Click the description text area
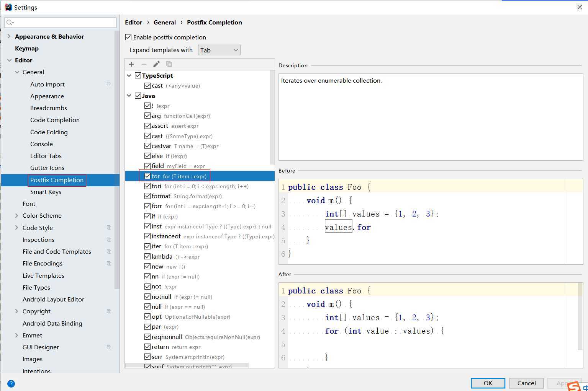 click(x=431, y=117)
